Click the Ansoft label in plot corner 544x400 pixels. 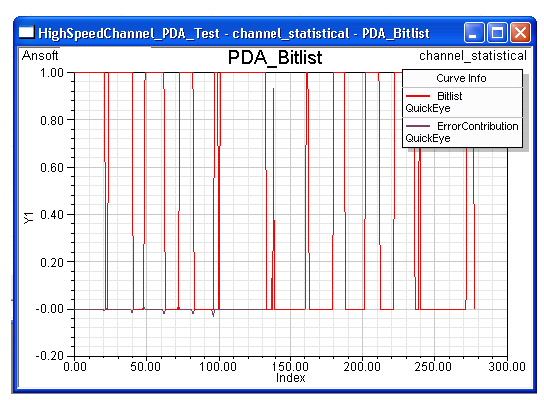pyautogui.click(x=40, y=56)
